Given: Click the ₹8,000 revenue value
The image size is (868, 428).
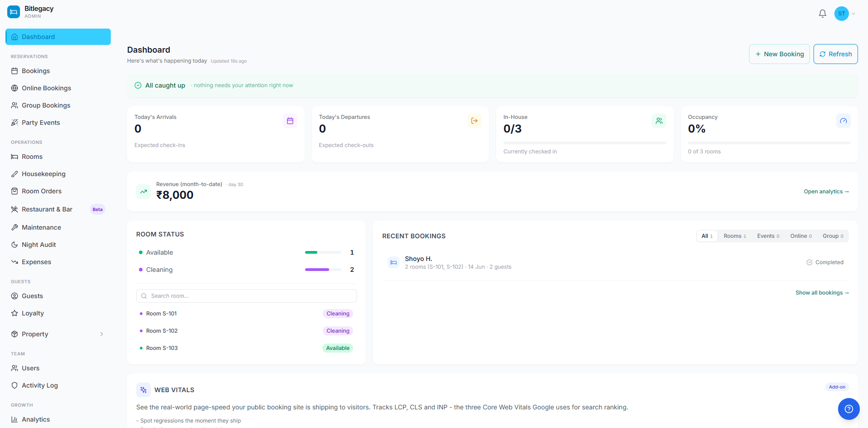Looking at the screenshot, I should click(175, 195).
